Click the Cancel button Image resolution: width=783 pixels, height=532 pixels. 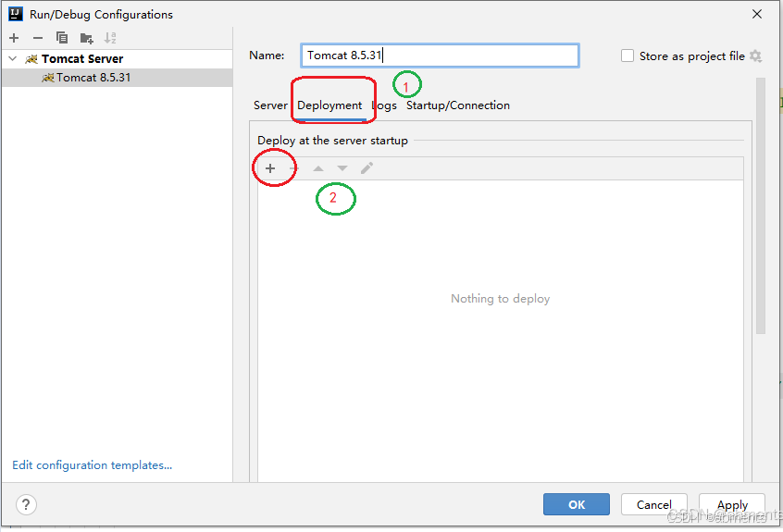(654, 504)
